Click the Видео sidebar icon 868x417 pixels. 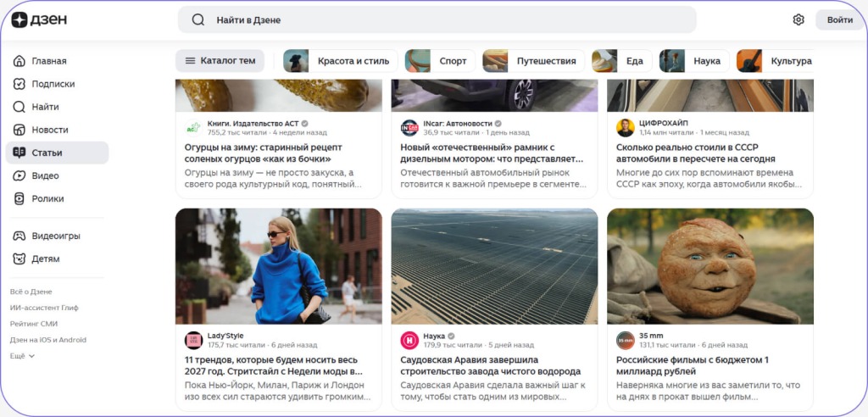tap(19, 175)
